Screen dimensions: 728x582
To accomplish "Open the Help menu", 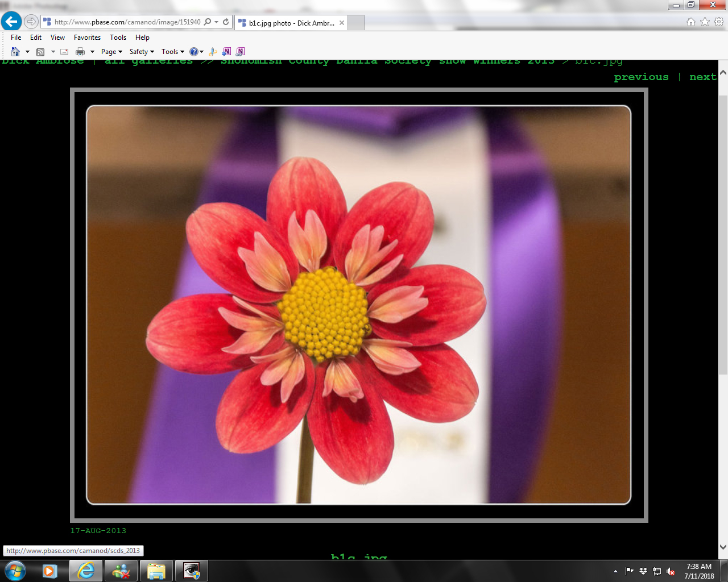I will (x=142, y=38).
